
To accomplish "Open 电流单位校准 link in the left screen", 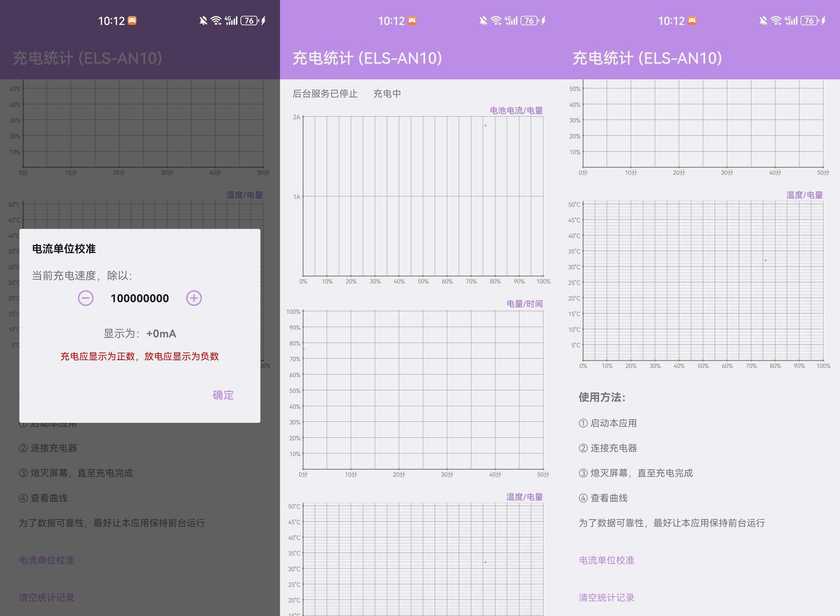I will [47, 560].
